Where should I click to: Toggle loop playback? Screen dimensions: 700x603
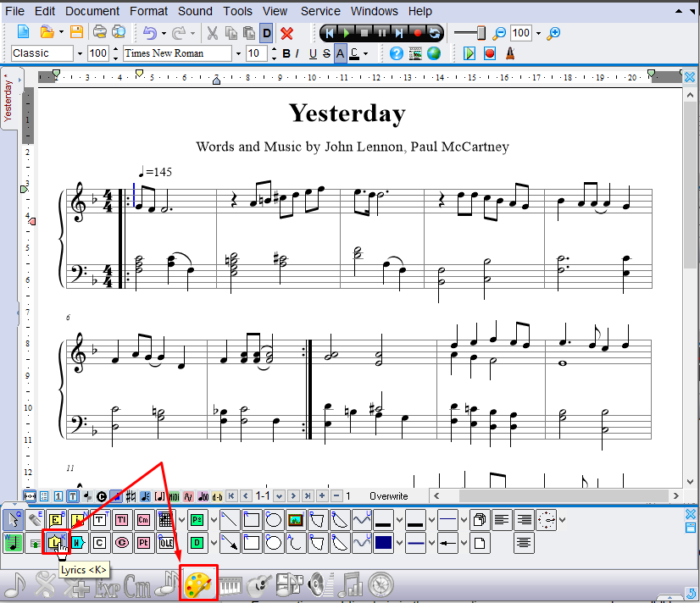435,33
